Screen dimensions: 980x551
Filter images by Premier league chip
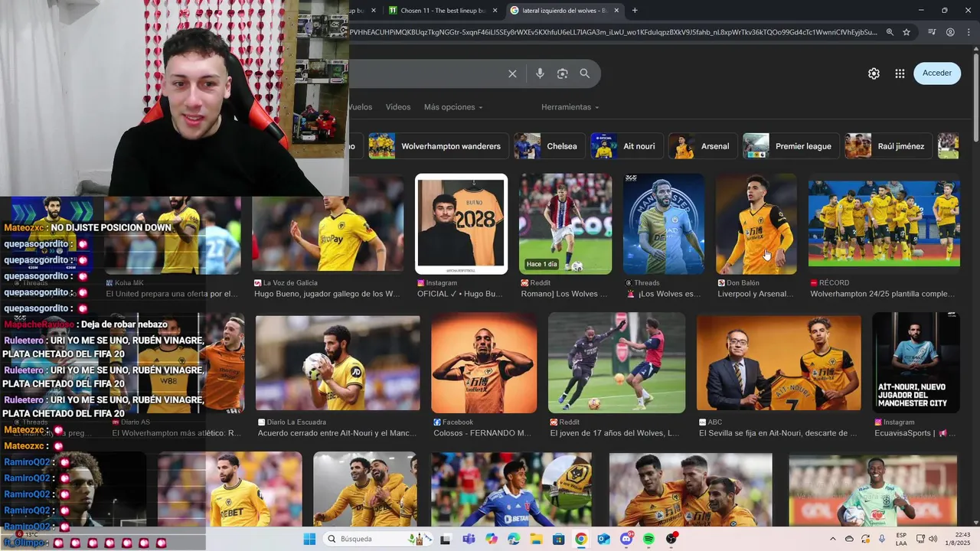point(791,146)
